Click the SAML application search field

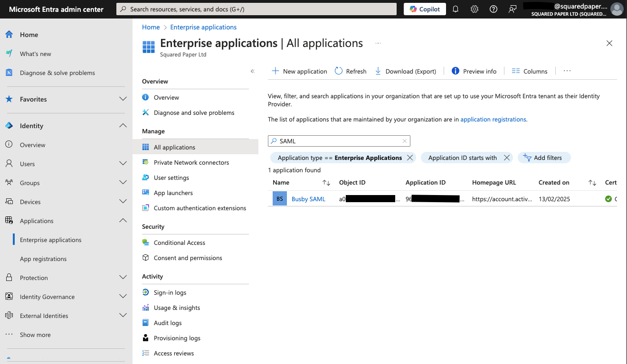click(x=339, y=141)
